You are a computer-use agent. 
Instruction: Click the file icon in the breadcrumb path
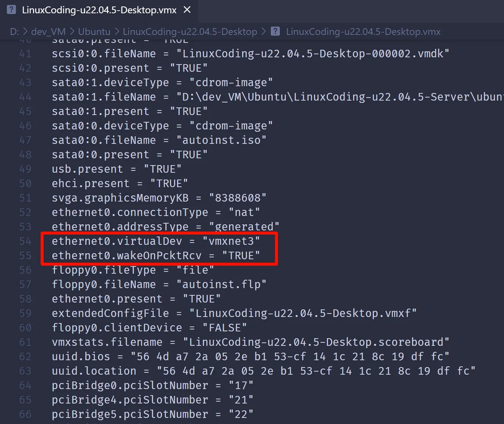click(275, 32)
